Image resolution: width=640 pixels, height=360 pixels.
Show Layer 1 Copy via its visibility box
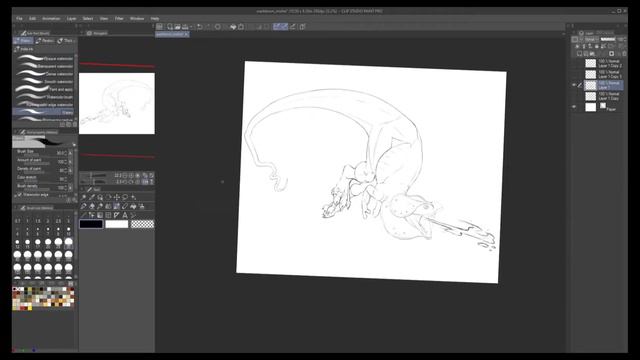click(x=574, y=96)
